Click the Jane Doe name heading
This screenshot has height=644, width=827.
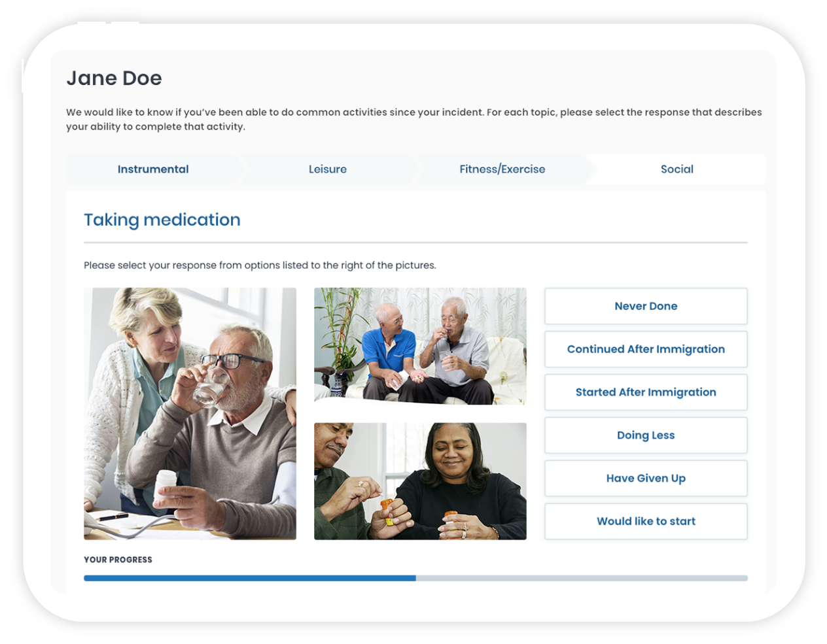[114, 78]
